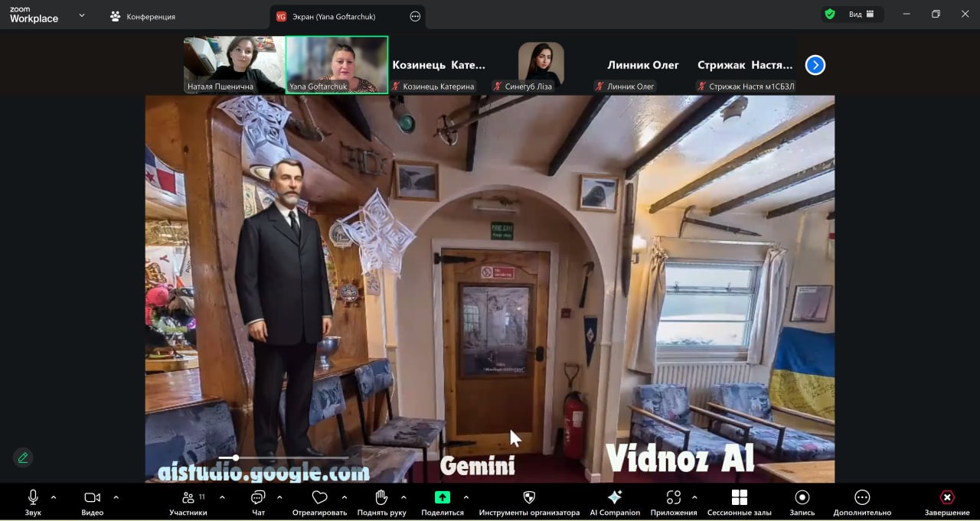The image size is (980, 521).
Task: Click the encryption shield icon
Action: (x=829, y=15)
